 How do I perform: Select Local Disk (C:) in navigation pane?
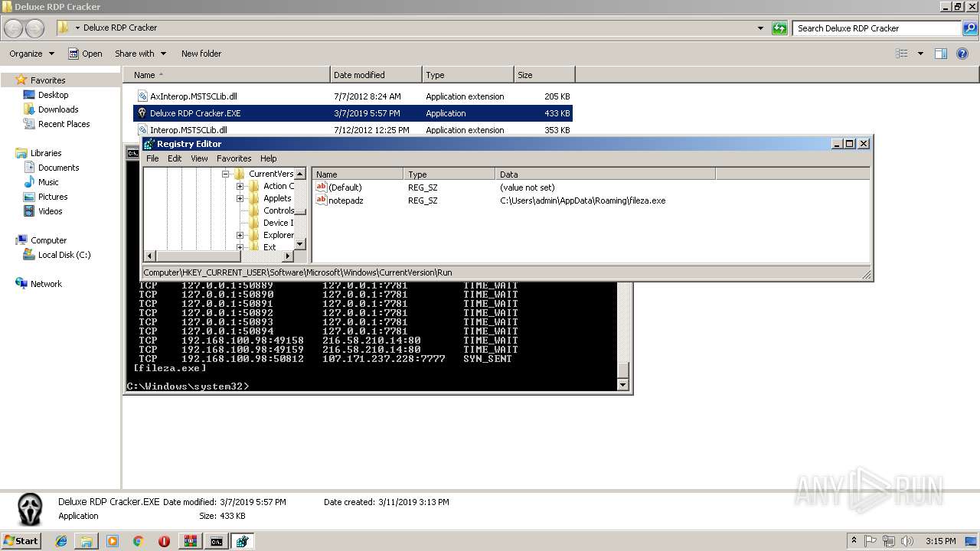(x=64, y=255)
